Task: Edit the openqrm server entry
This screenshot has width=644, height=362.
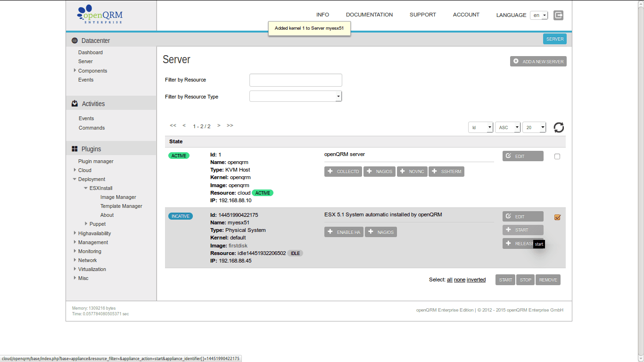Action: 523,156
